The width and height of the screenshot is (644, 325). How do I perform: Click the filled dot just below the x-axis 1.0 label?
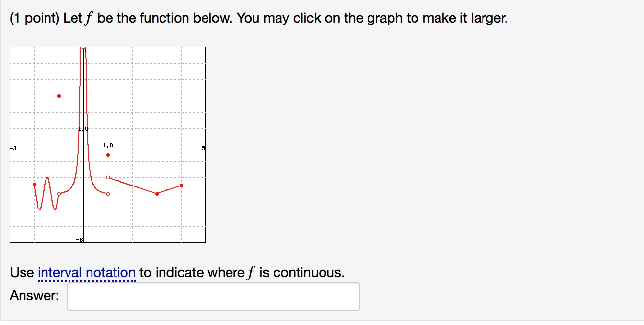(x=108, y=155)
